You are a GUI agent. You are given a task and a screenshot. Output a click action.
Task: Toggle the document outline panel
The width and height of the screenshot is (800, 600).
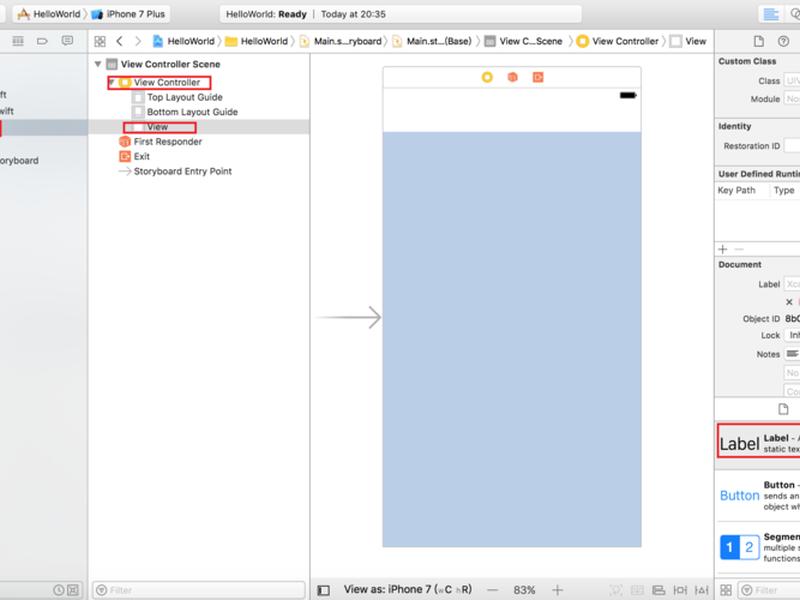(x=323, y=590)
